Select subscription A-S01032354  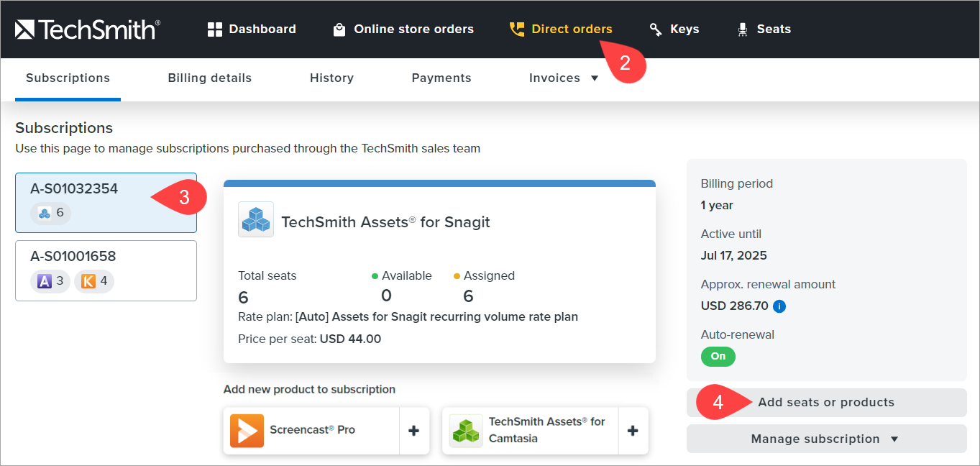(x=106, y=202)
